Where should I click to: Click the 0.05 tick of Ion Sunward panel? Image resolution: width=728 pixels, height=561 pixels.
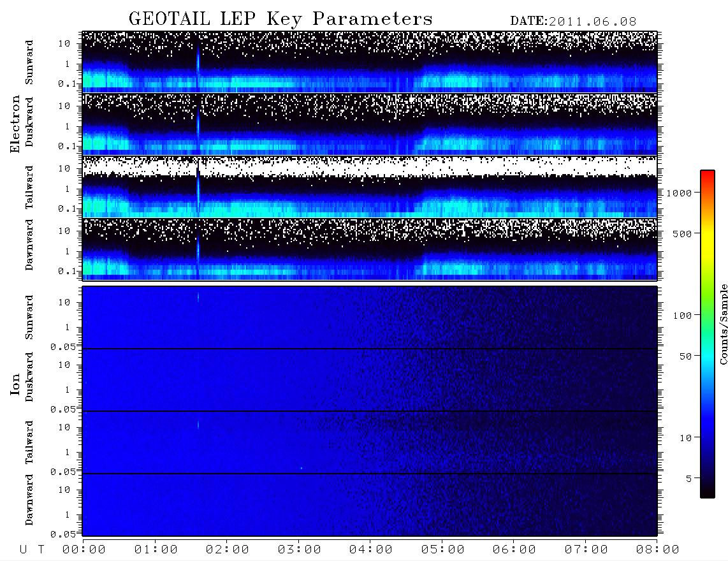[x=63, y=347]
